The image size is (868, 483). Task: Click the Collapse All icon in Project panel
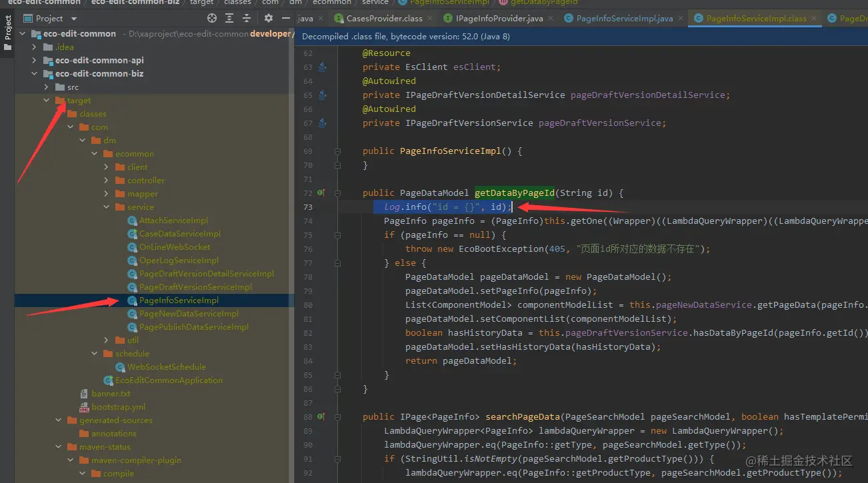click(x=246, y=19)
